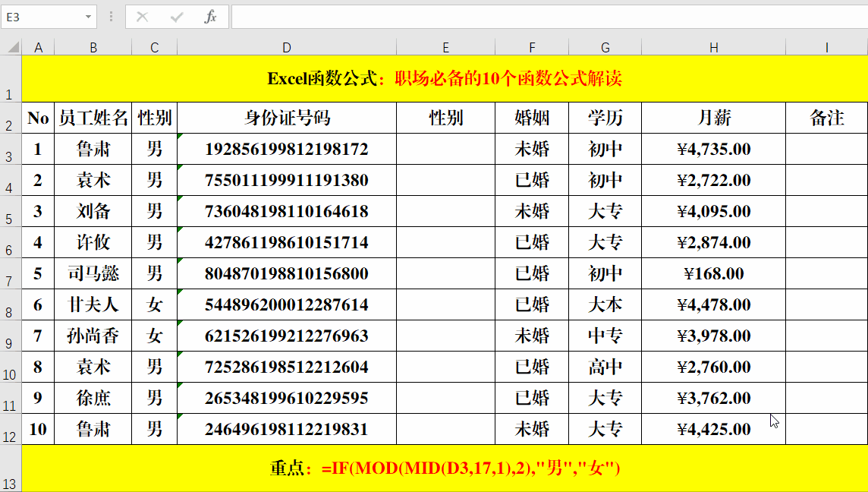868x492 pixels.
Task: Select column C header
Action: point(155,48)
